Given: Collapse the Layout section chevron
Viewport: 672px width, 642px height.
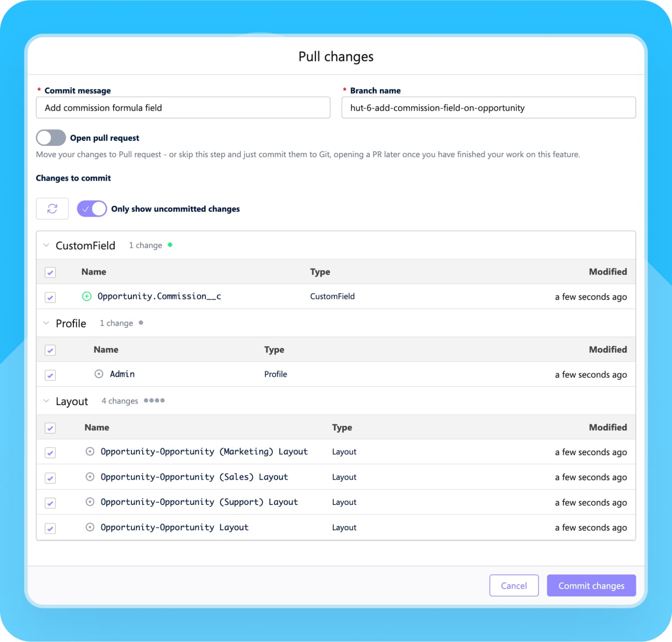Looking at the screenshot, I should 46,401.
